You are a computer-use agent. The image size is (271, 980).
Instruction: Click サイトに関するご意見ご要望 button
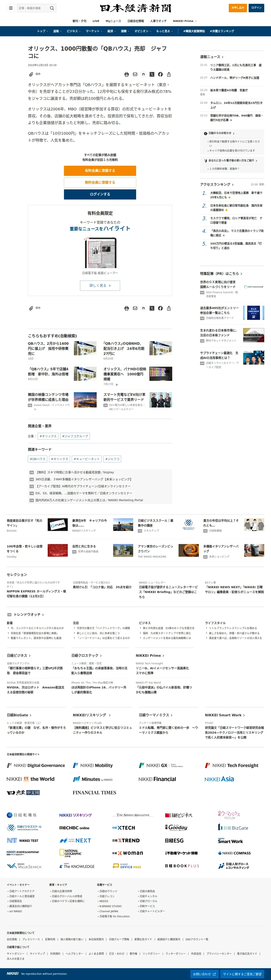[243, 974]
